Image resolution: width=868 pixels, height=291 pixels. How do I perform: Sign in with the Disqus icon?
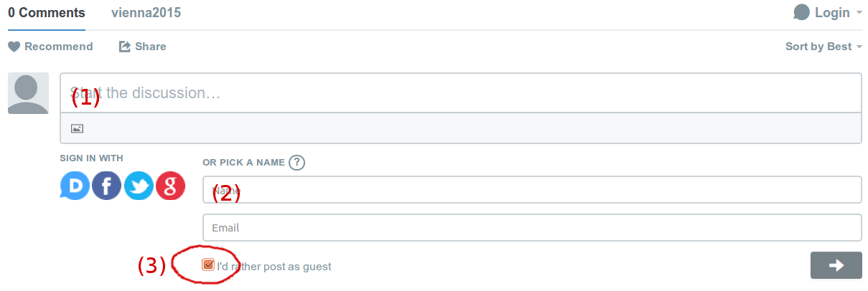(x=75, y=186)
